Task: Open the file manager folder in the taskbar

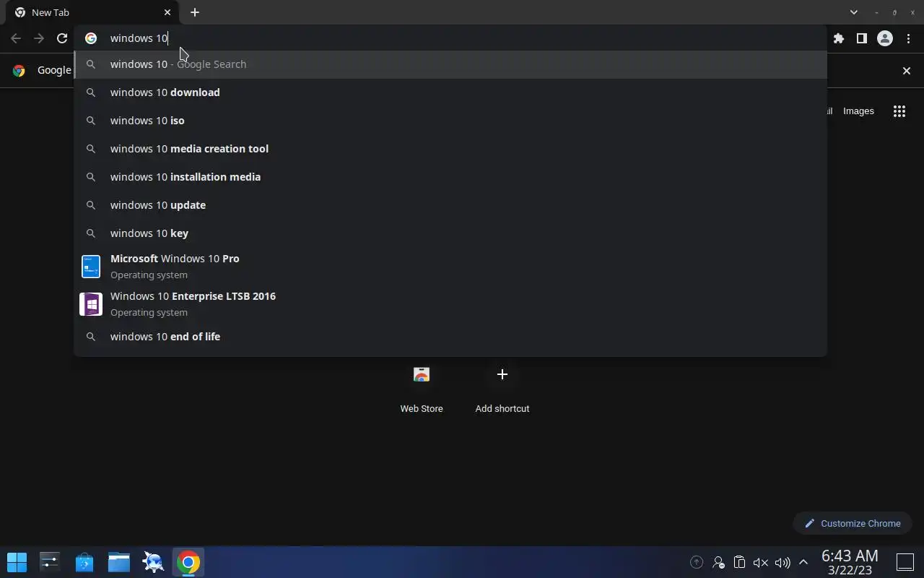Action: 119,562
